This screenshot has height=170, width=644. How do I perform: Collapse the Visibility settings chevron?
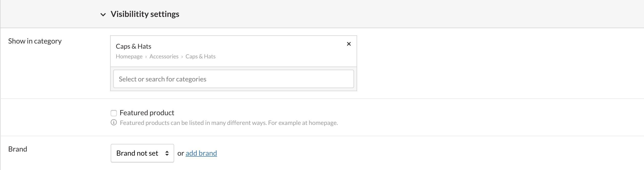pyautogui.click(x=103, y=15)
